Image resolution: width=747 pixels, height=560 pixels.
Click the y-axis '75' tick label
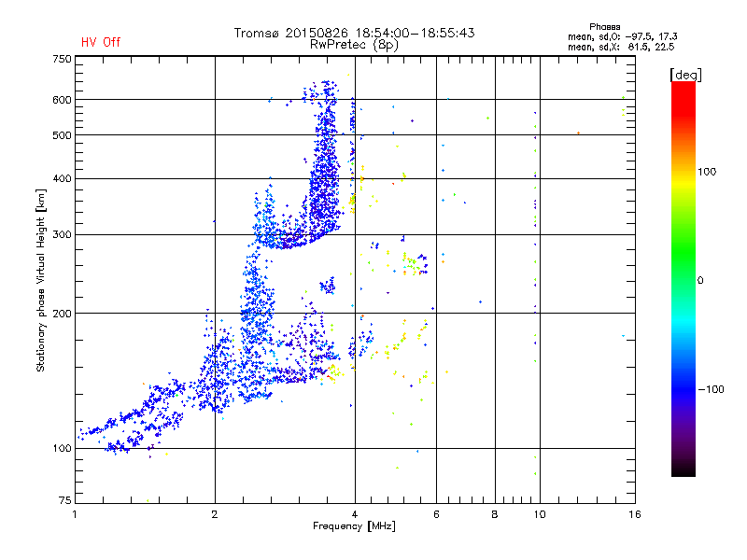point(65,500)
